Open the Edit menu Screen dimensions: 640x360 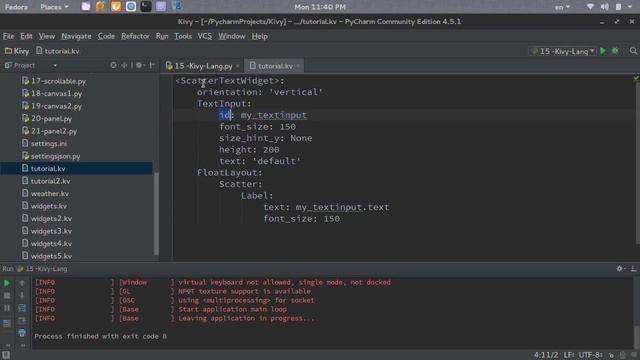26,36
